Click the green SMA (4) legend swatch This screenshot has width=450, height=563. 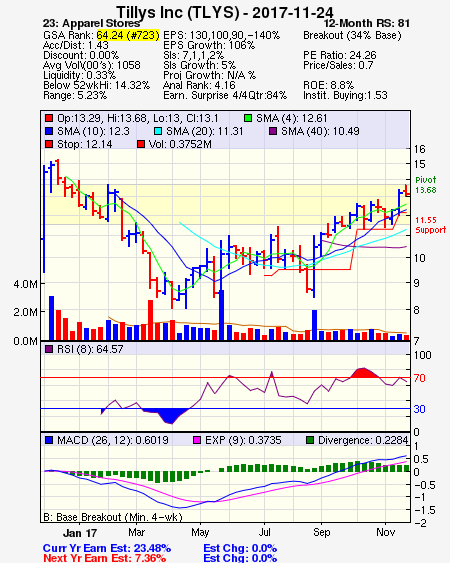(x=248, y=118)
